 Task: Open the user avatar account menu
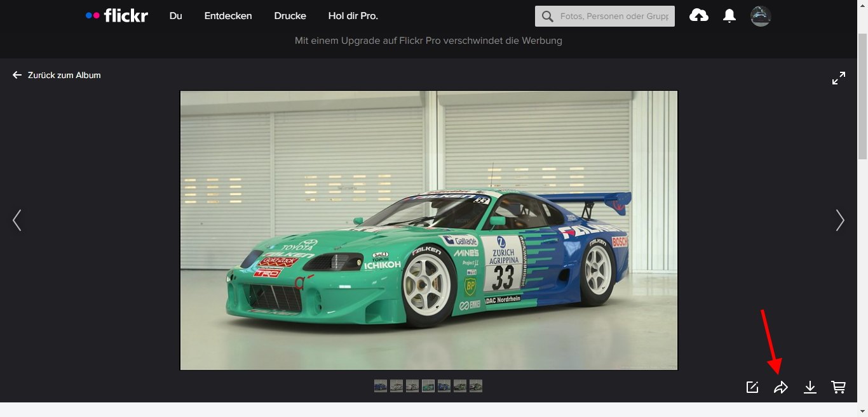click(761, 16)
